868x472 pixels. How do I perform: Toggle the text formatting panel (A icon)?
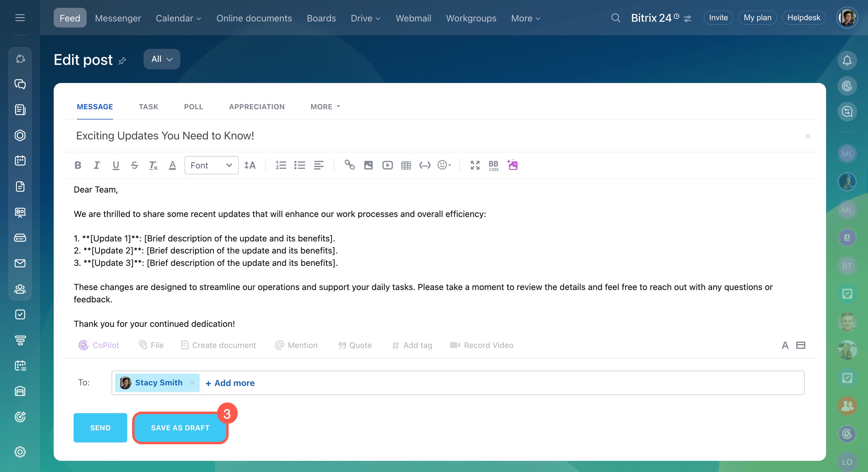click(x=785, y=345)
